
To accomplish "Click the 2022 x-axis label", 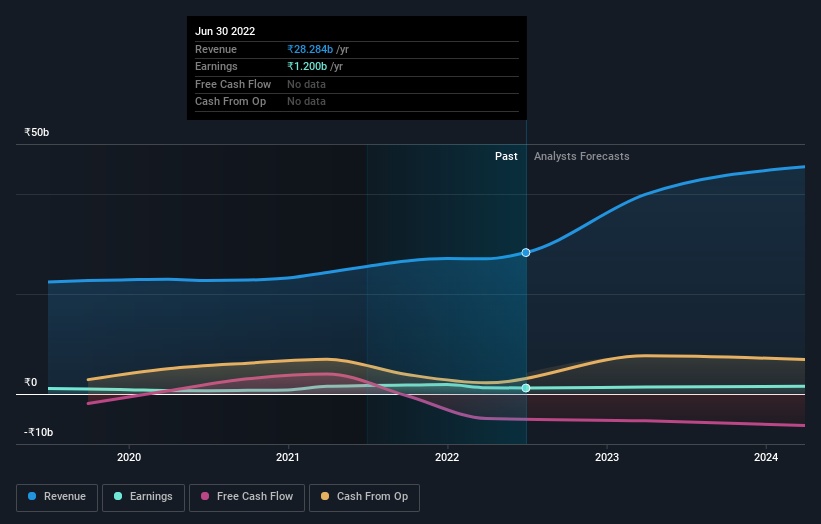I will click(x=447, y=457).
